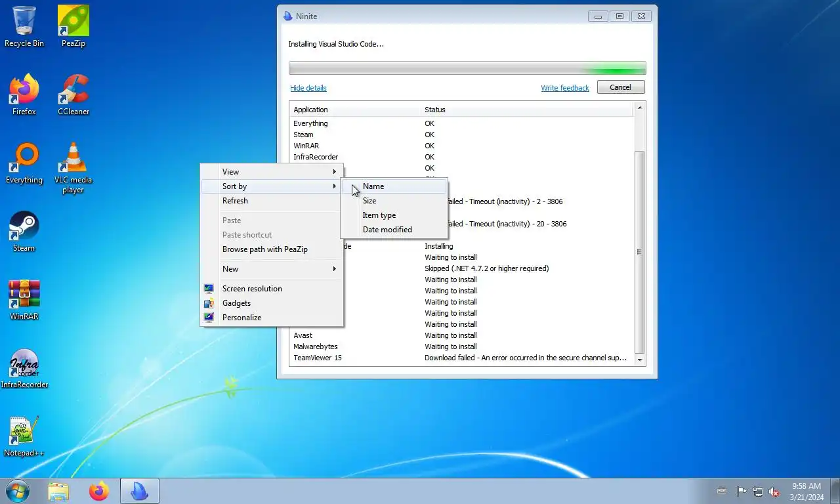Expand the New submenu

pos(272,269)
